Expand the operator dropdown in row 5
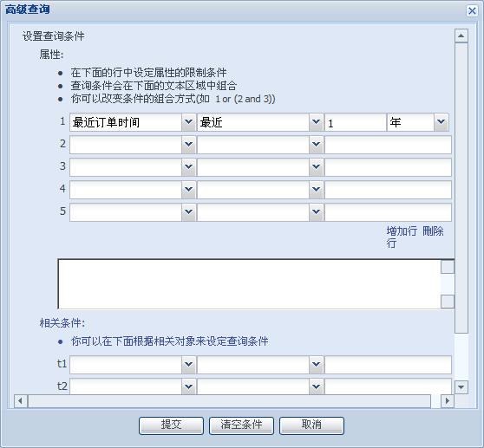484x448 pixels. tap(316, 212)
